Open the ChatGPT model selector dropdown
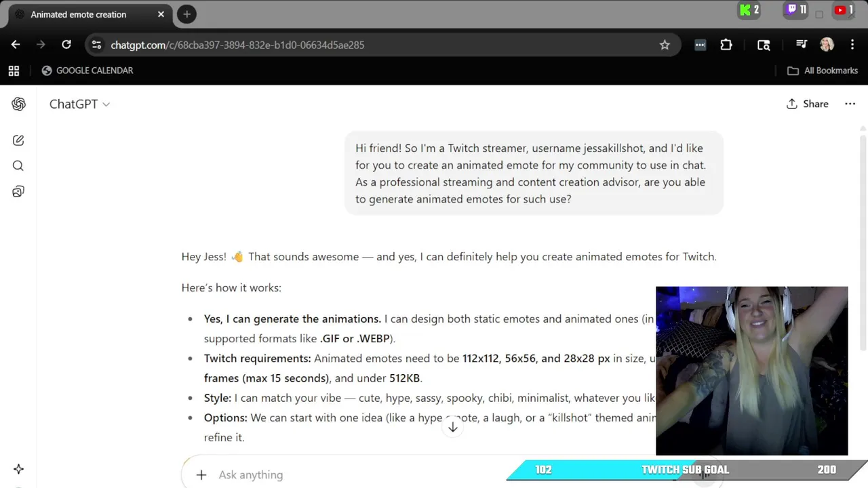The height and width of the screenshot is (488, 868). tap(79, 104)
